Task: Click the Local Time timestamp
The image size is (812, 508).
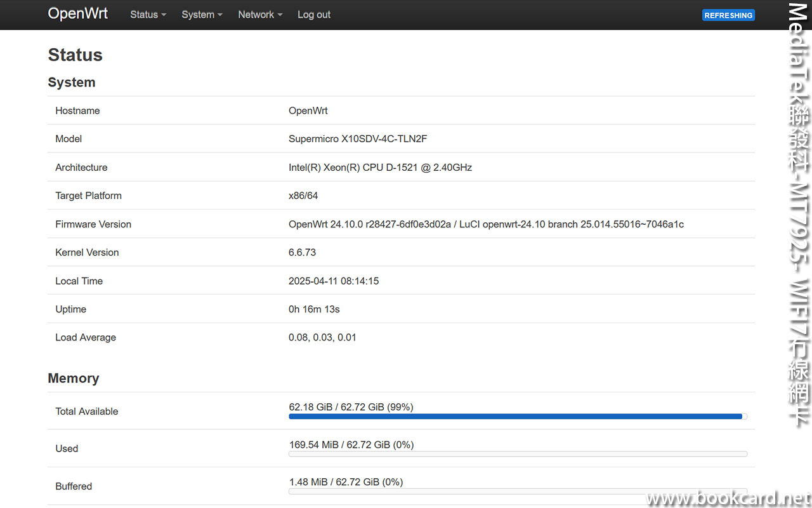Action: click(x=334, y=281)
